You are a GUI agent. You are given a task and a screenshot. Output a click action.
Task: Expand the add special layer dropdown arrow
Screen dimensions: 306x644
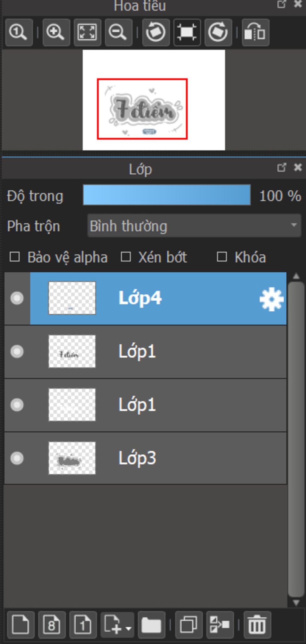[128, 628]
